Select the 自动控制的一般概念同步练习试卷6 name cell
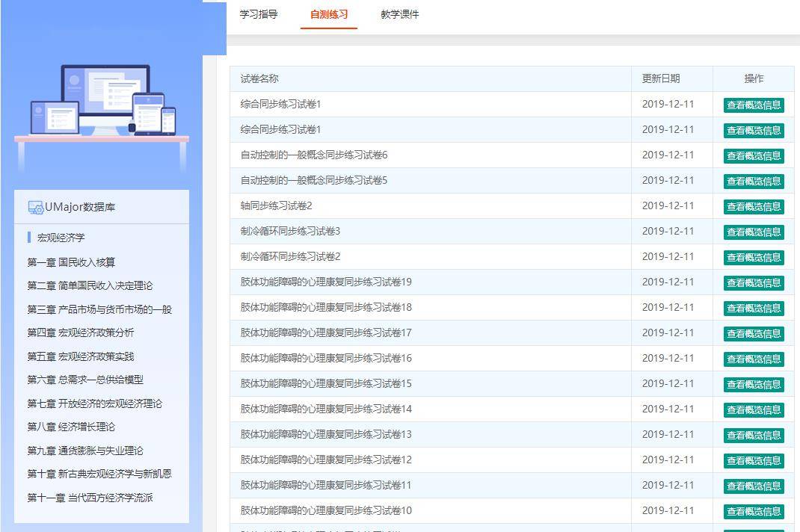 click(431, 155)
